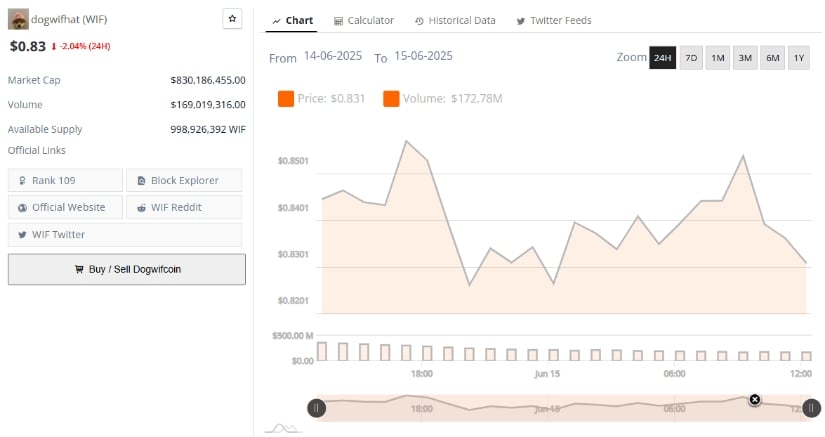Click the star favorite icon
Viewport: 825px width, 437px height.
click(x=232, y=19)
